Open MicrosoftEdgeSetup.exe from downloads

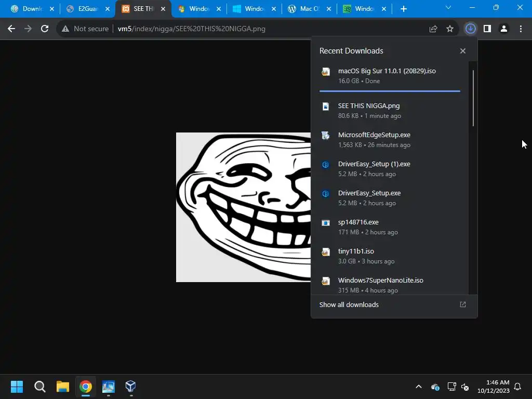click(390, 140)
